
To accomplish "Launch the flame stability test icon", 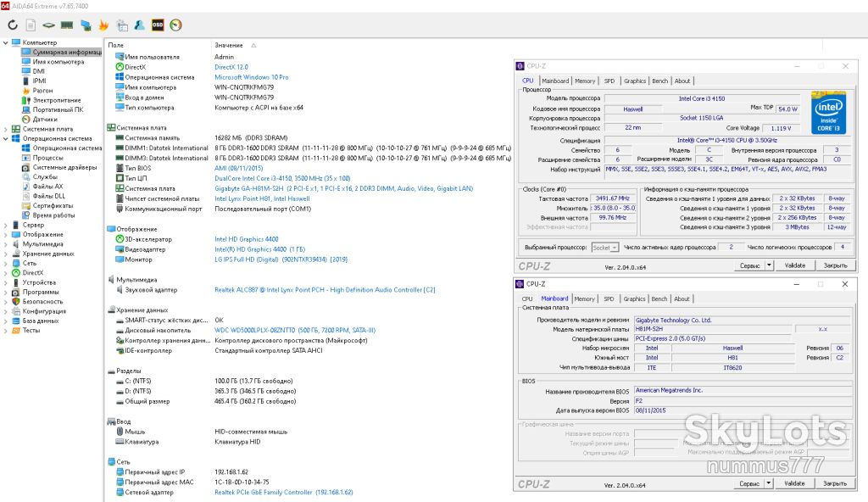I will coord(103,25).
